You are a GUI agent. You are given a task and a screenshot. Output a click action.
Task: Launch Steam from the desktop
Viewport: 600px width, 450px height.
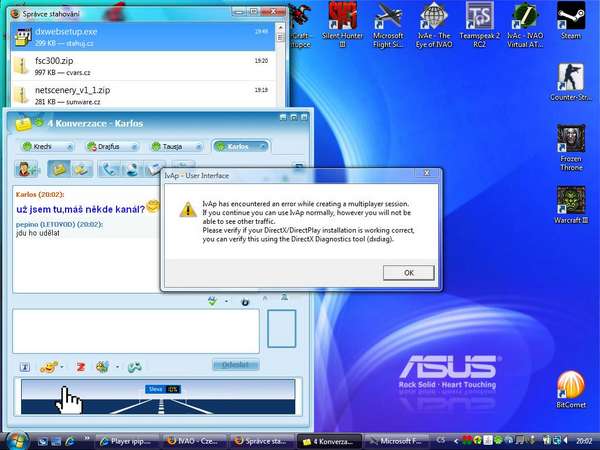571,21
